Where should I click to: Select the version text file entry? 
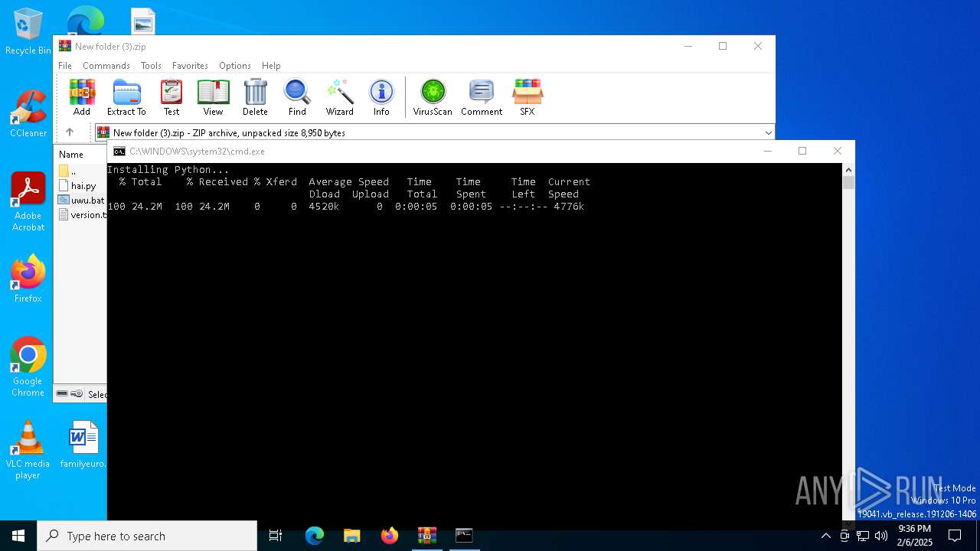tap(82, 215)
